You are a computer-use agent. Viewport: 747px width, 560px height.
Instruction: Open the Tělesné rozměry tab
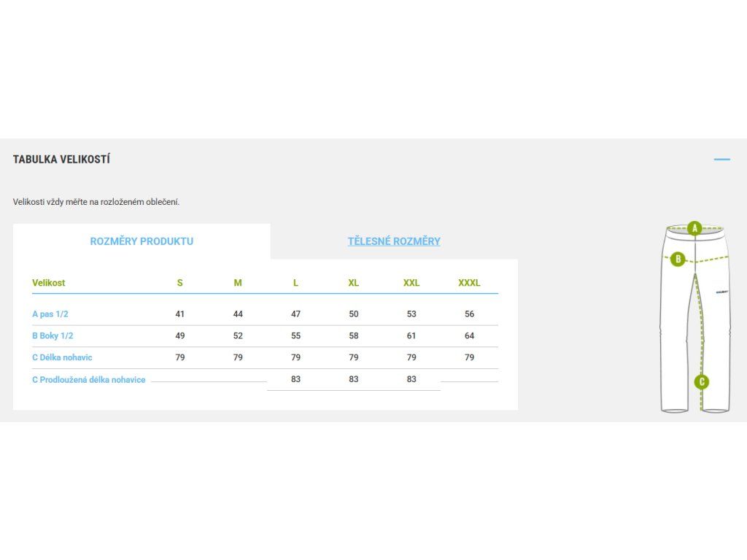[394, 241]
